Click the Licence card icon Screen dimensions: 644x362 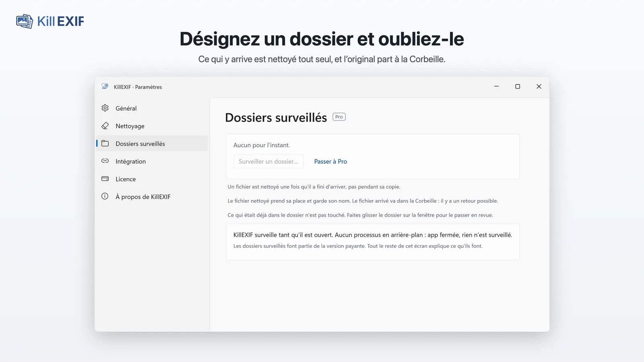(105, 179)
